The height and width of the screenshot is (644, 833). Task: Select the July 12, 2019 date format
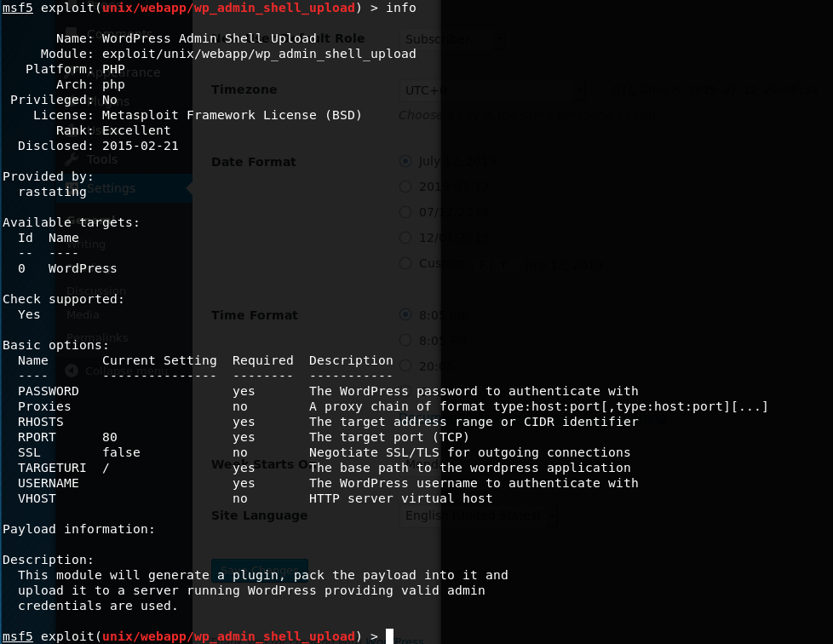point(405,160)
